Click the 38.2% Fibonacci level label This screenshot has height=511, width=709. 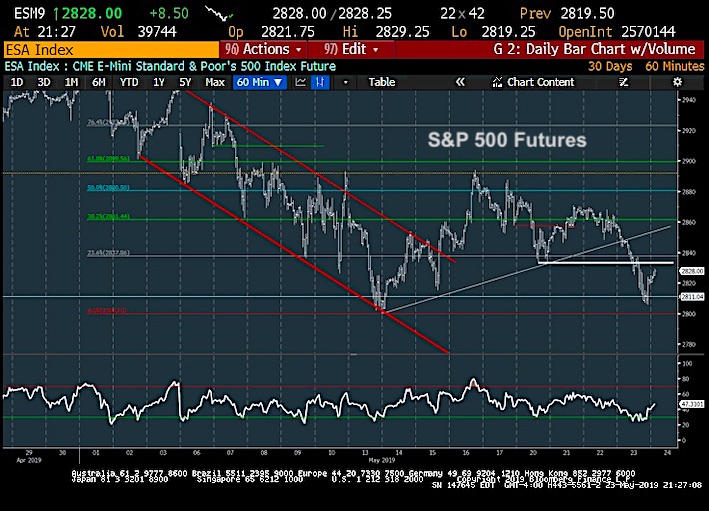click(108, 217)
